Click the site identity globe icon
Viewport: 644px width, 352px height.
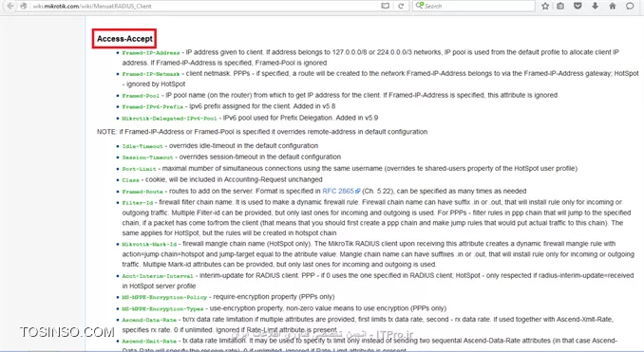click(24, 6)
